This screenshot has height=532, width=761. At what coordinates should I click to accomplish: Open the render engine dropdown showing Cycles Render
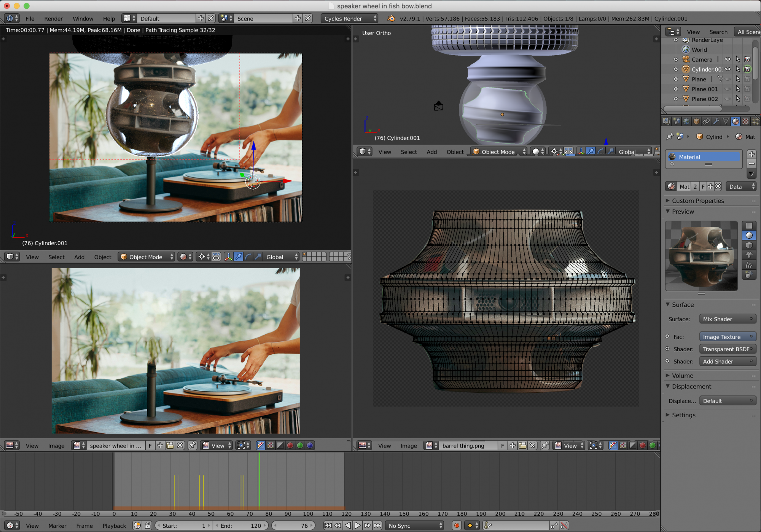tap(350, 19)
